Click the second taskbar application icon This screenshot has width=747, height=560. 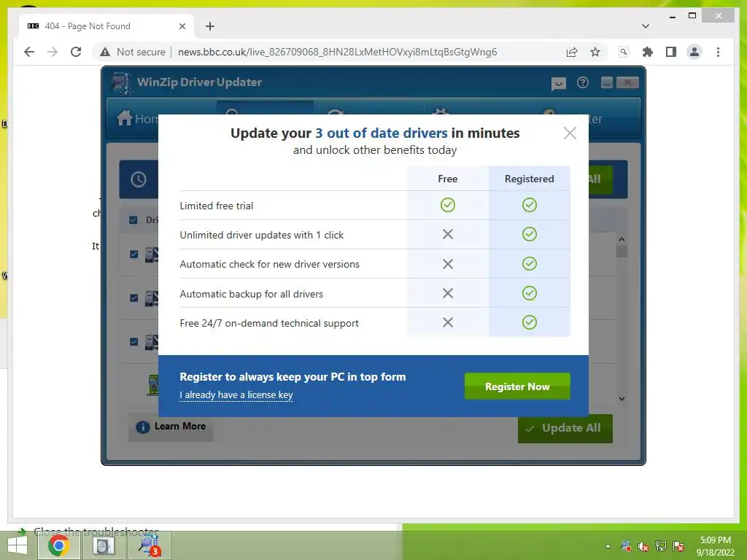[104, 545]
